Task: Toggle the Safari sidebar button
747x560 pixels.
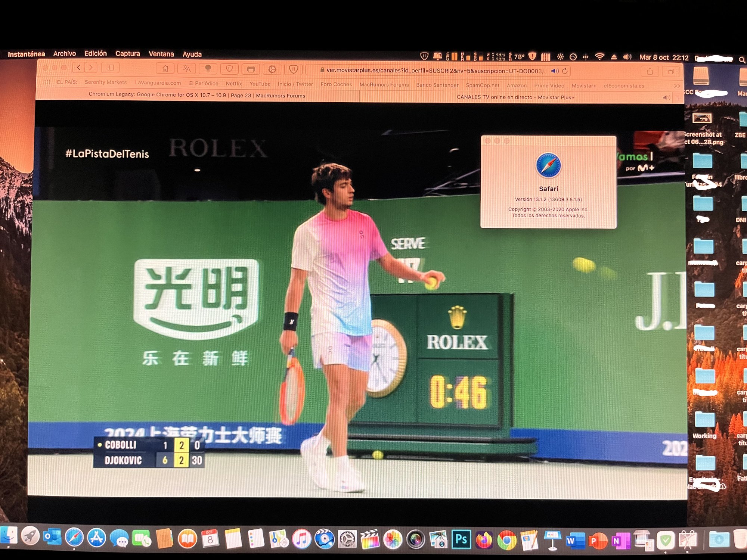Action: (x=110, y=68)
